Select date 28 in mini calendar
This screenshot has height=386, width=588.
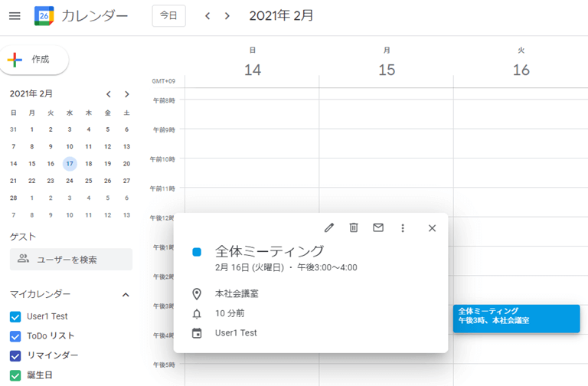(x=14, y=198)
